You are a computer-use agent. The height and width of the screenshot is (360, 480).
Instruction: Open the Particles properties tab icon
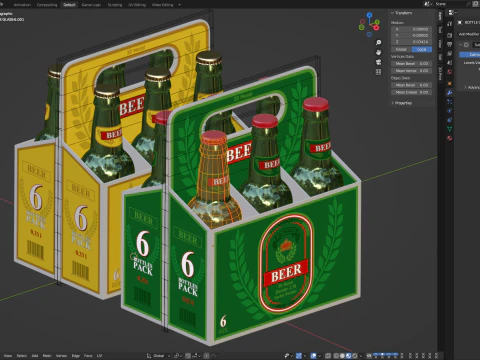[450, 102]
